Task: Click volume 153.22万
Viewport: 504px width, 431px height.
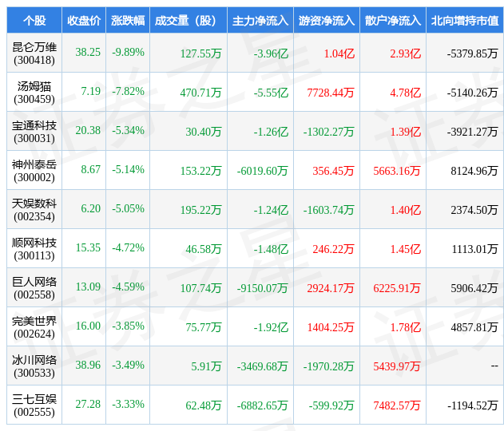Action: click(201, 171)
